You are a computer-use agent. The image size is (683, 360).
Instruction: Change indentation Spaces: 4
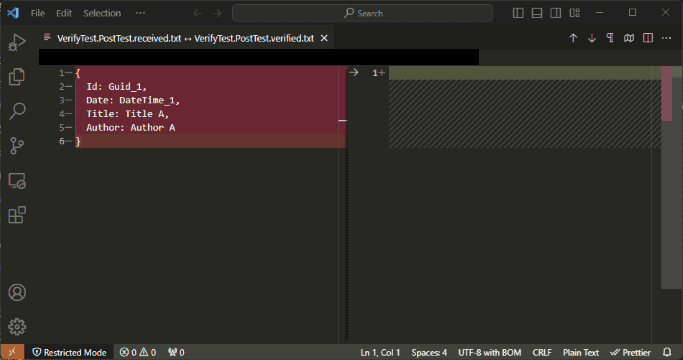tap(429, 352)
